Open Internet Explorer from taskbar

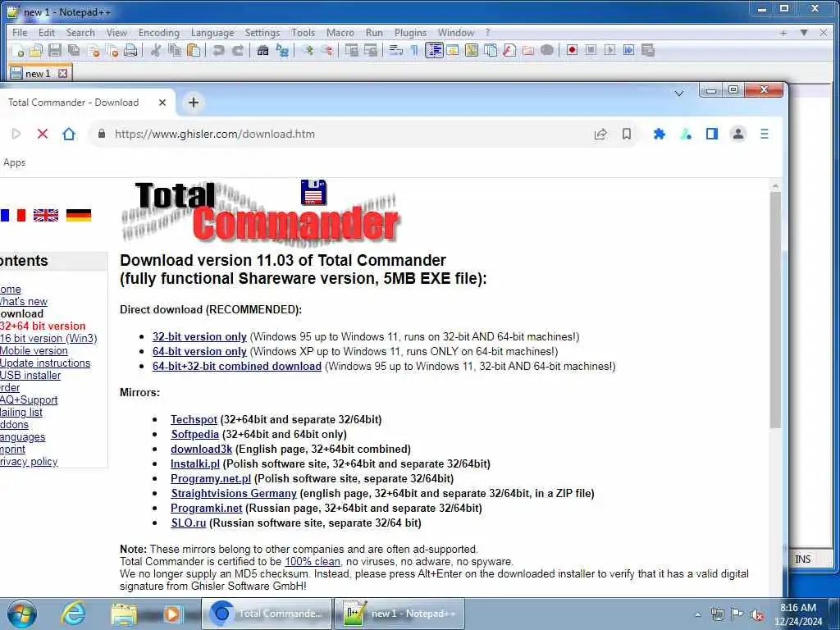(73, 614)
